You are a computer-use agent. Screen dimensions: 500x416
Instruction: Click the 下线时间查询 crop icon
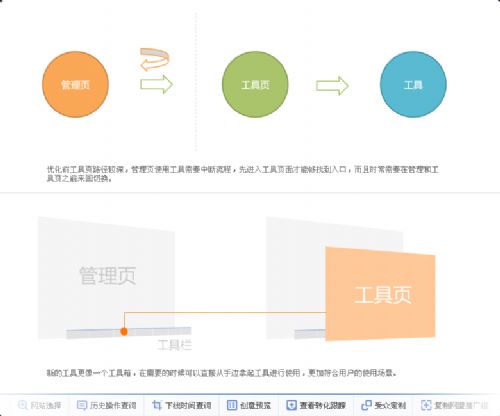tap(157, 405)
